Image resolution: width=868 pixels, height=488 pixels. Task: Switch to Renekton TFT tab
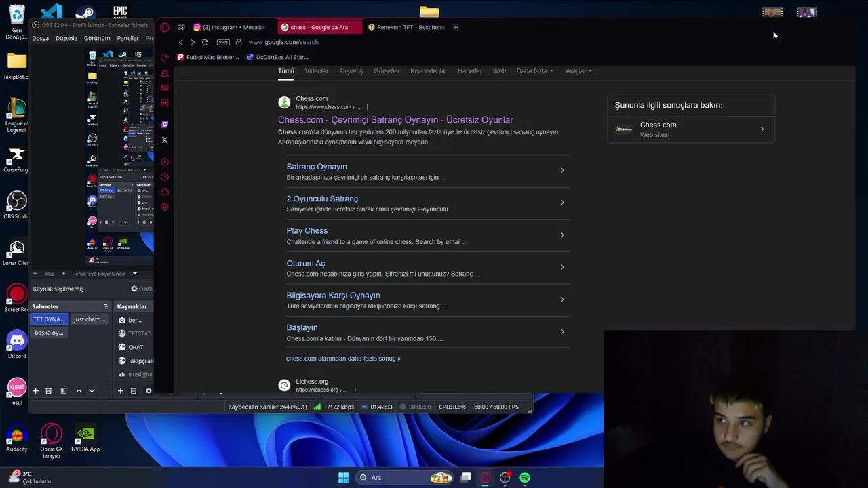coord(407,27)
